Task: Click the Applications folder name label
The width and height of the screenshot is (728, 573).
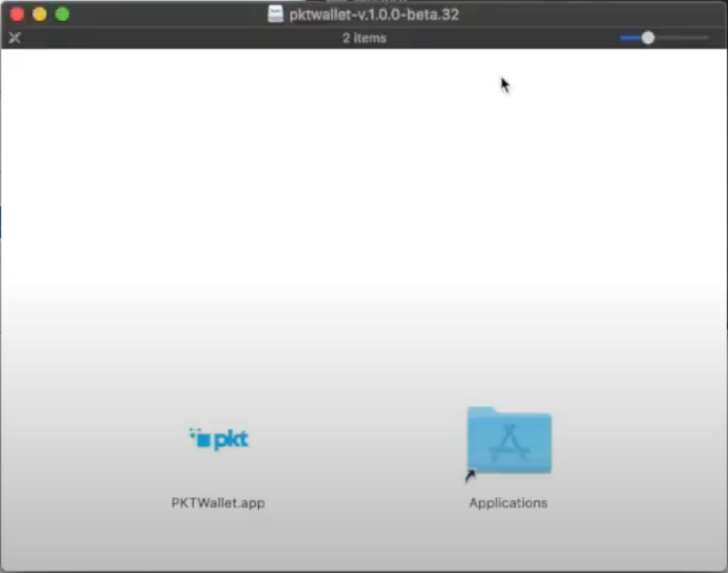Action: pyautogui.click(x=509, y=503)
